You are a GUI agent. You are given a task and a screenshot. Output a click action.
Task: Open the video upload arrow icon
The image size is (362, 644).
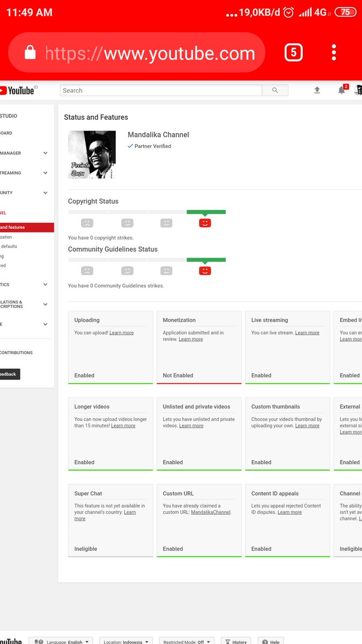(x=317, y=90)
